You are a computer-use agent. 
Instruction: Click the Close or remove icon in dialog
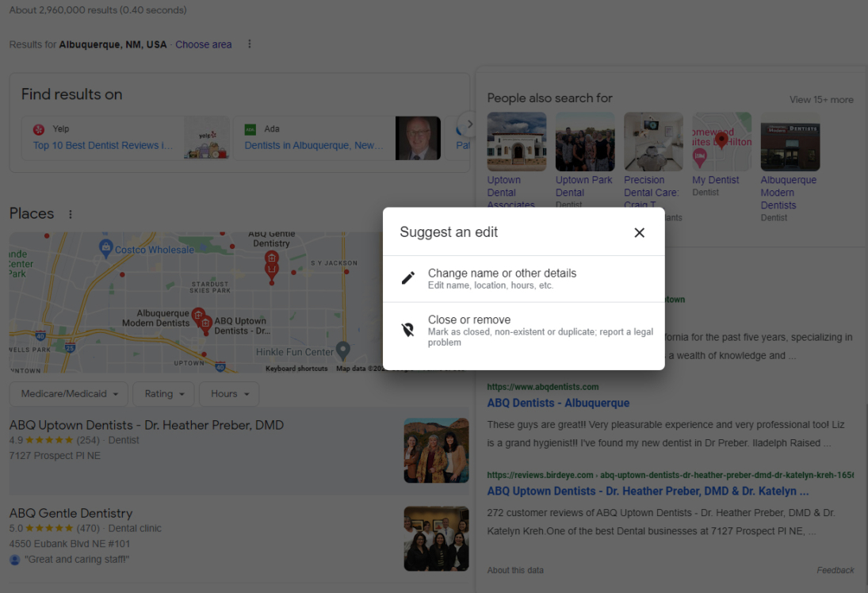[x=408, y=329]
